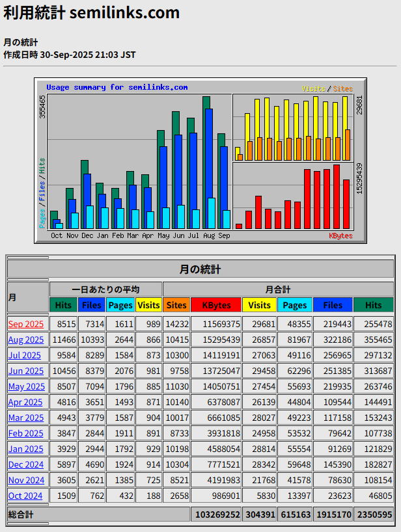
Task: Click the usage summary bar chart image
Action: tap(200, 161)
